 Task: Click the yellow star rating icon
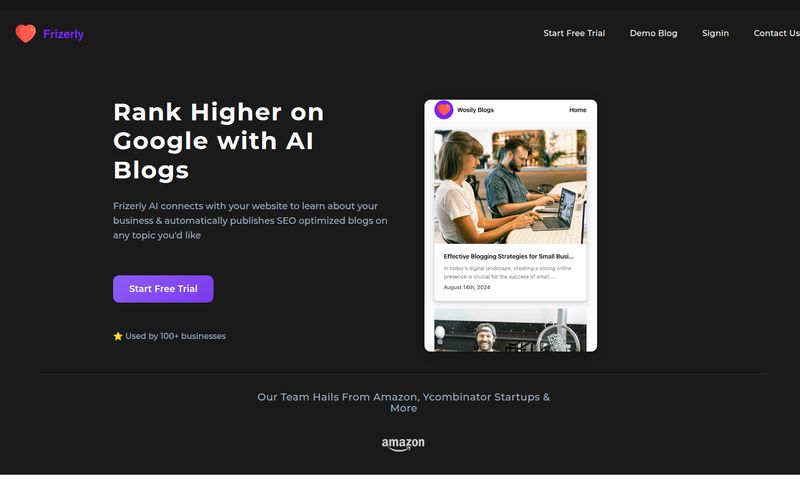click(118, 336)
